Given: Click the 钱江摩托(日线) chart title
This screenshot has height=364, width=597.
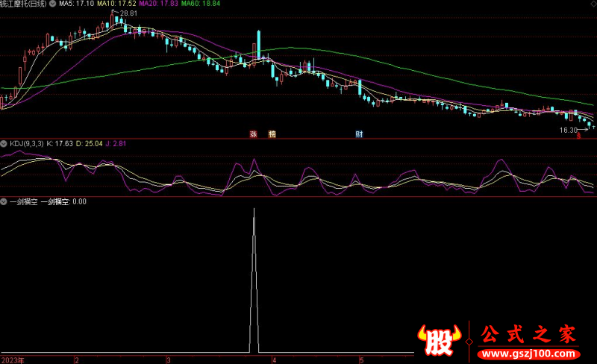Looking at the screenshot, I should (25, 4).
